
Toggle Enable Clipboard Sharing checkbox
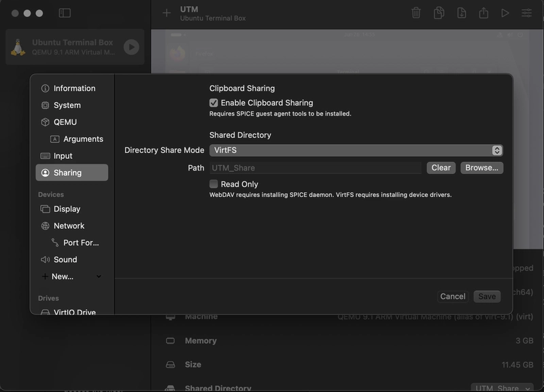pyautogui.click(x=214, y=103)
